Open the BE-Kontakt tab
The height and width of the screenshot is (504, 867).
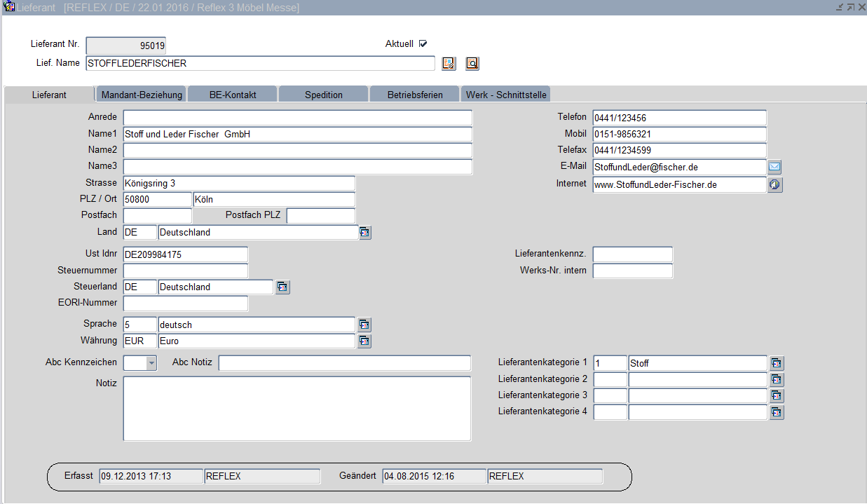tap(233, 95)
